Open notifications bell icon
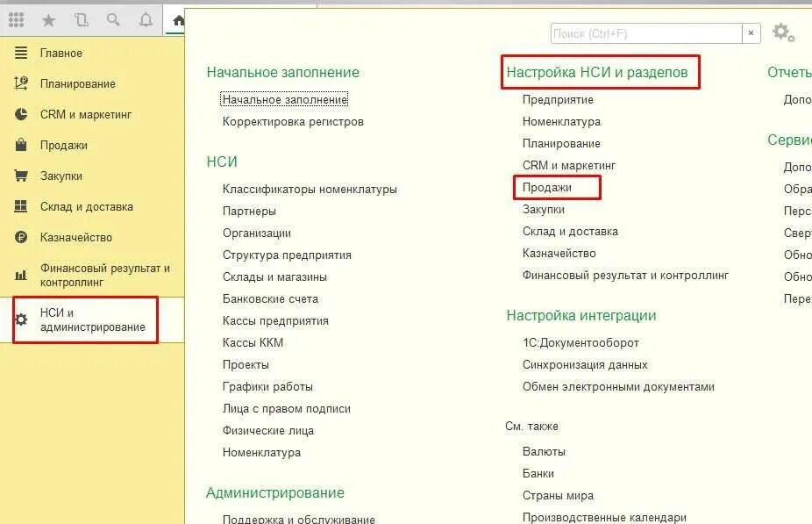 click(x=146, y=19)
